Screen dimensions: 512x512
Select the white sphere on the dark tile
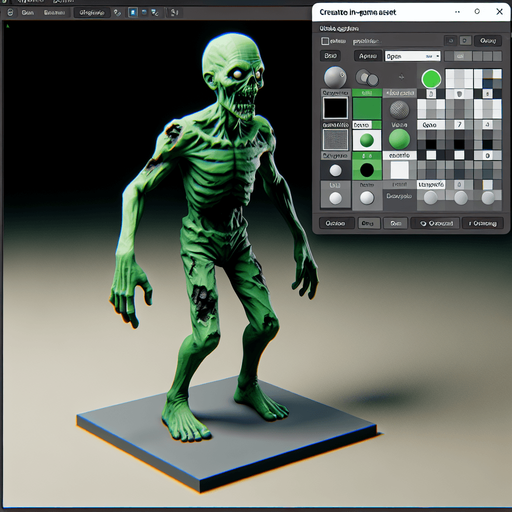335,171
